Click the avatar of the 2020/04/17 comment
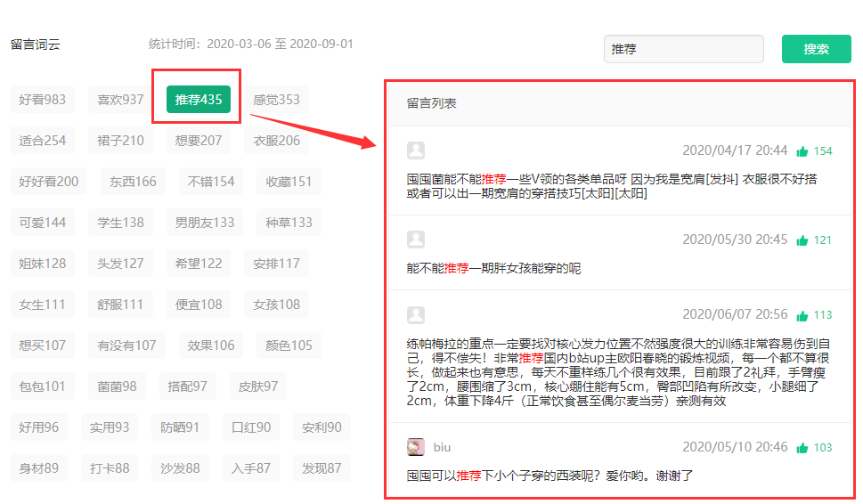Screen dimensions: 863x504 (x=416, y=150)
